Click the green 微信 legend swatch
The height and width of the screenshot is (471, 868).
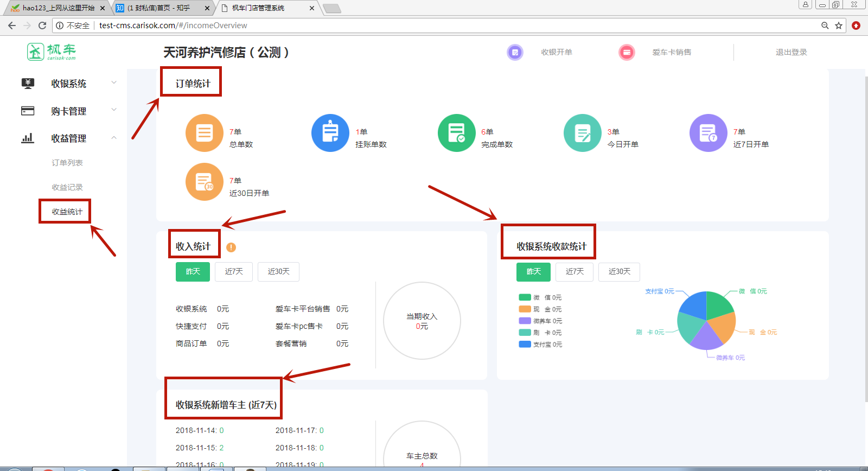tap(525, 297)
